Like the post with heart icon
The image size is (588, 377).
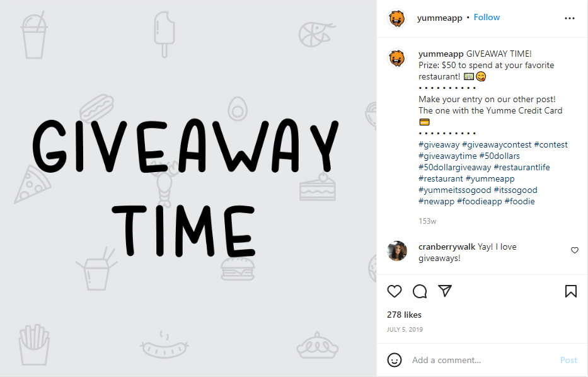pyautogui.click(x=394, y=291)
